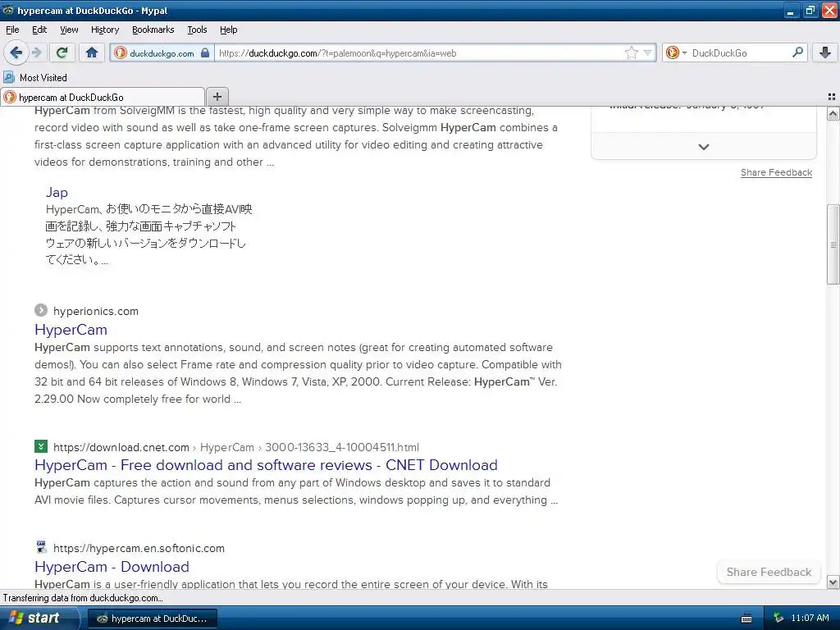Open the Tools menu

click(197, 30)
